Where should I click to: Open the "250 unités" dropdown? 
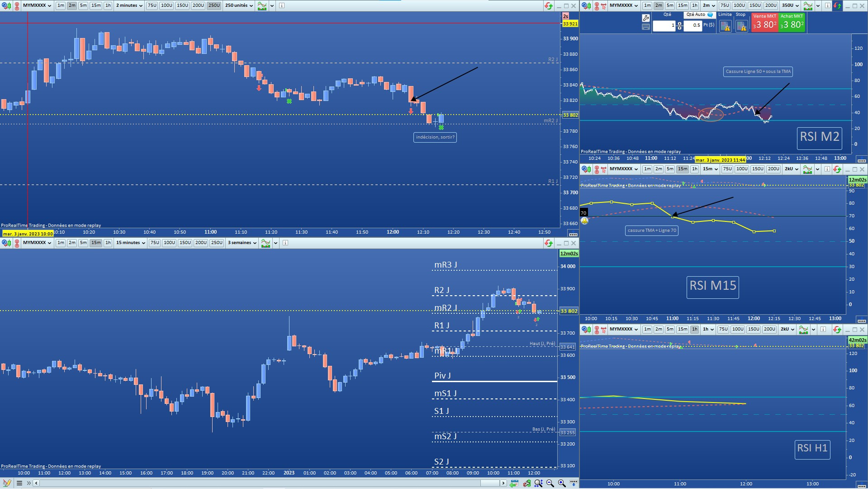pos(239,5)
